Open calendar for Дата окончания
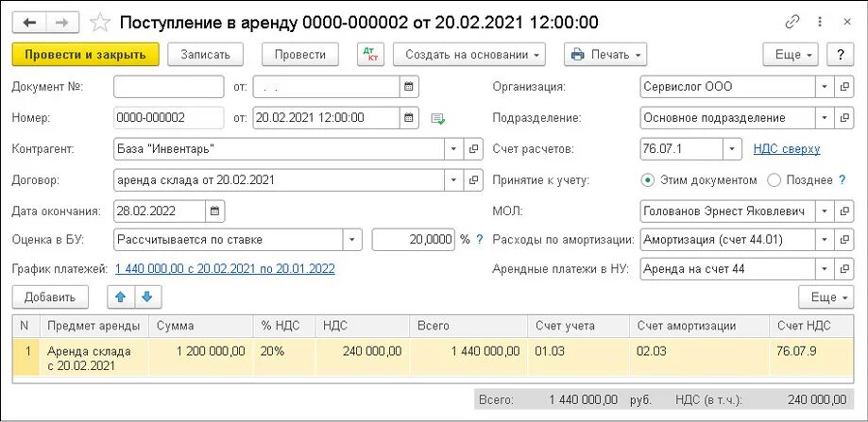The image size is (868, 422). click(215, 211)
